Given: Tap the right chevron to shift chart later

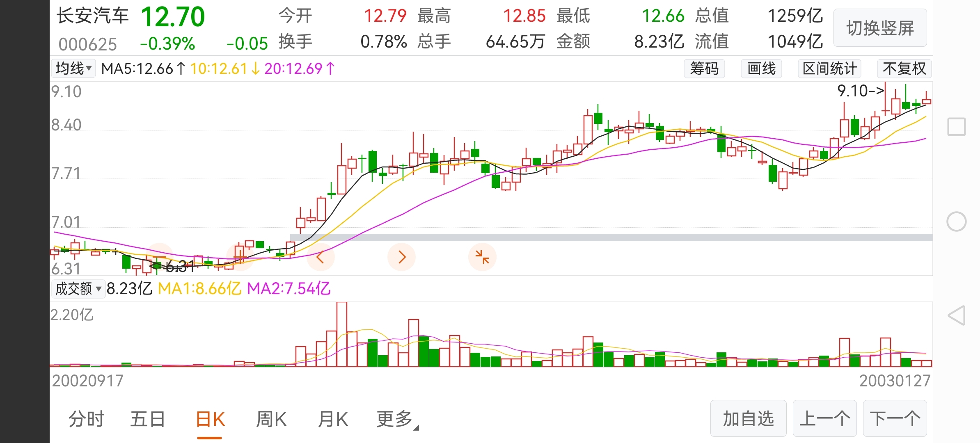Looking at the screenshot, I should click(x=402, y=257).
